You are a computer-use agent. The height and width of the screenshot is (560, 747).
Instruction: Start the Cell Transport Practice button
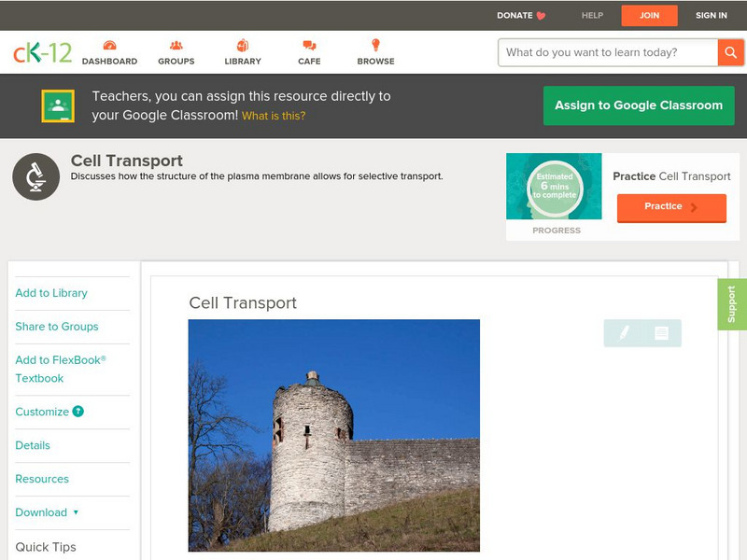pos(670,207)
